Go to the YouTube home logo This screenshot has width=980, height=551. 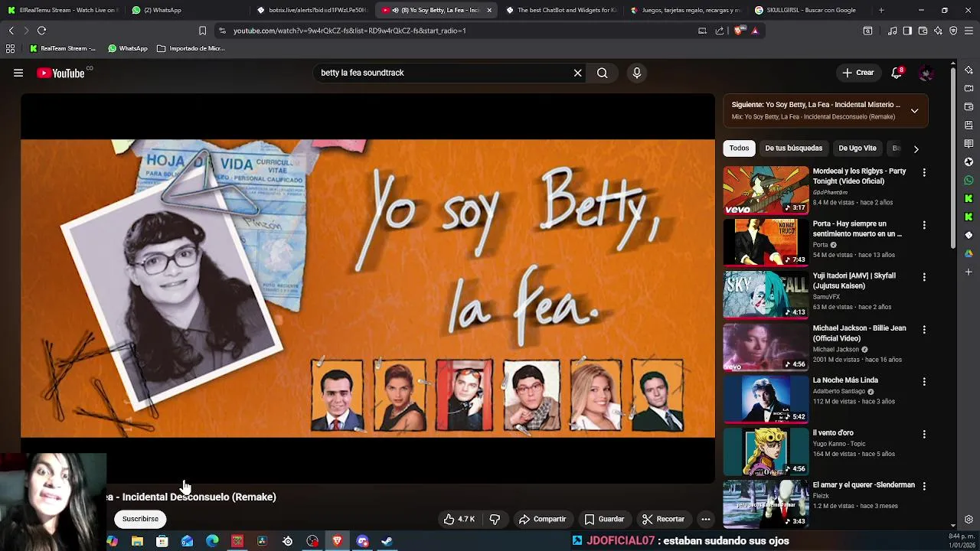tap(60, 73)
